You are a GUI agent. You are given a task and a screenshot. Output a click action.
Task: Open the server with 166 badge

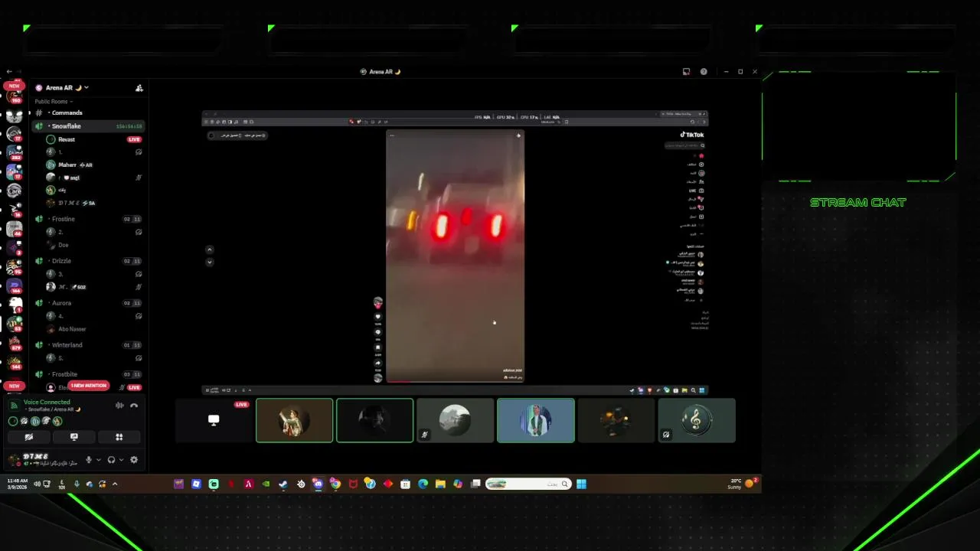(x=15, y=285)
